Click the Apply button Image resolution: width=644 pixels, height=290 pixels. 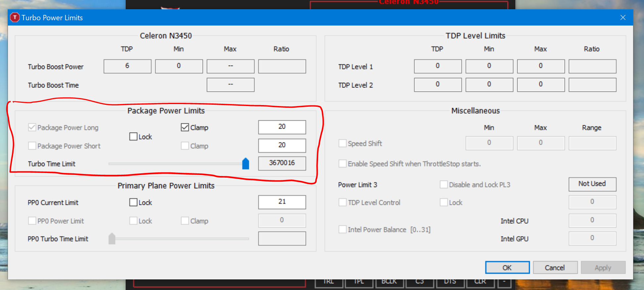(603, 267)
